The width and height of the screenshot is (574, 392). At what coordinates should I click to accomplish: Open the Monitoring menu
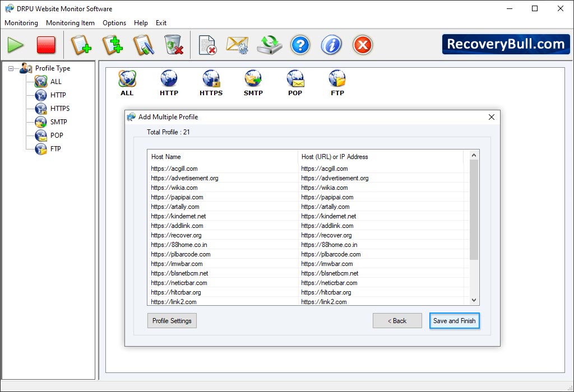[21, 22]
